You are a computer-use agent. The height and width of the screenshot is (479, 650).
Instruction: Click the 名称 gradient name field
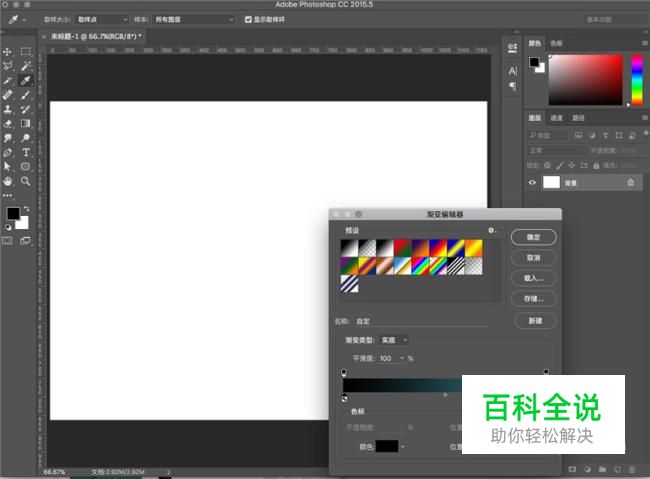[420, 321]
